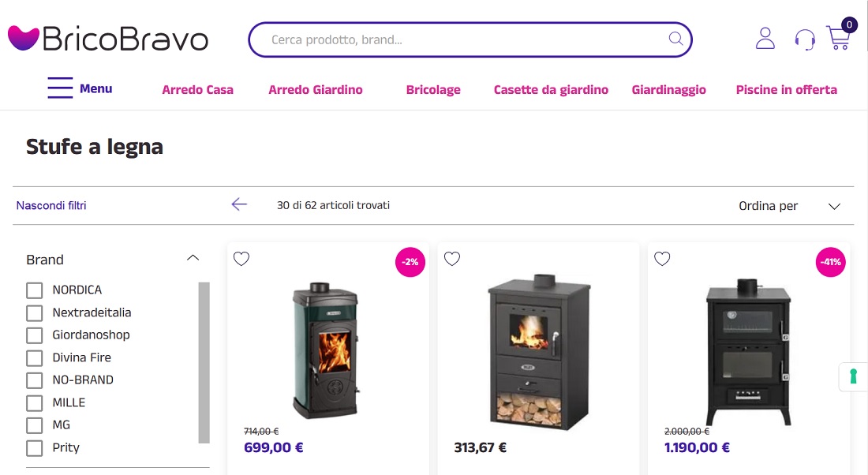The image size is (868, 475).
Task: Enable the Prity brand filter
Action: point(34,448)
